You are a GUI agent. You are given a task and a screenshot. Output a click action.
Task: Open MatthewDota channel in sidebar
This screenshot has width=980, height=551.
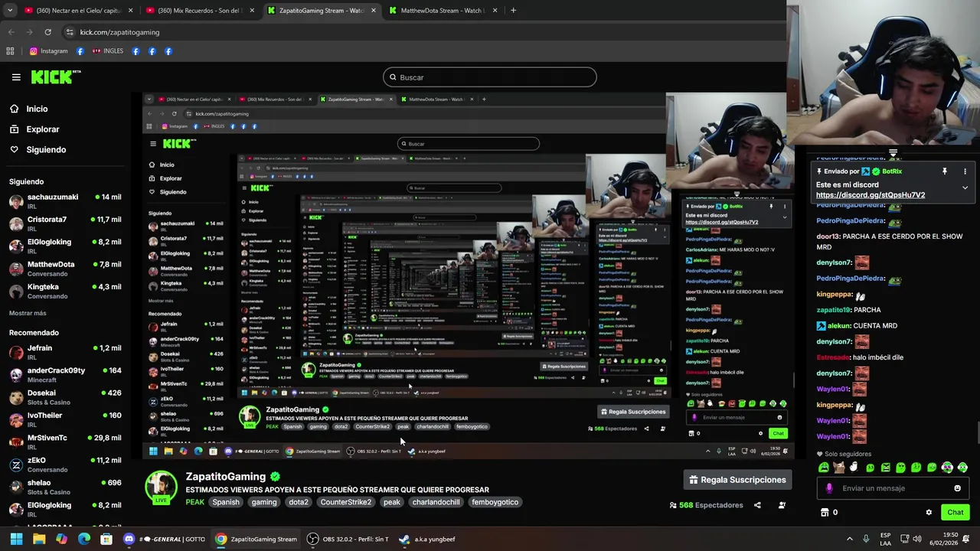tap(64, 268)
